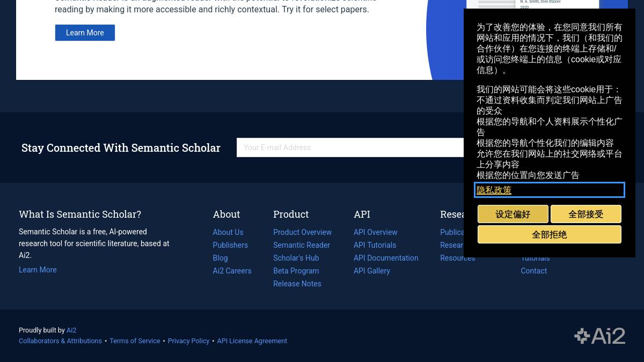
Task: View Release Notes link
Action: tap(297, 284)
